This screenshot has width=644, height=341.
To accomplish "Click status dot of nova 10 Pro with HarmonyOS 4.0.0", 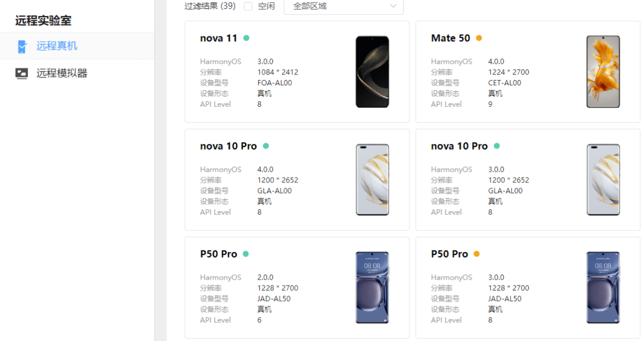I will coord(266,146).
